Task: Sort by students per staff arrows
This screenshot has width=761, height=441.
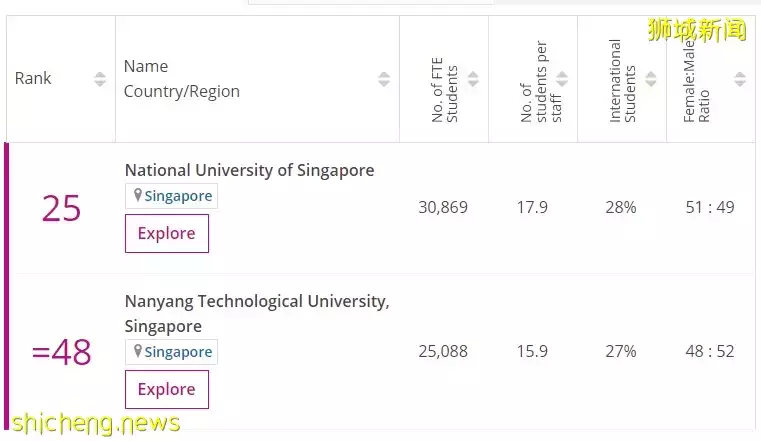Action: tap(562, 79)
